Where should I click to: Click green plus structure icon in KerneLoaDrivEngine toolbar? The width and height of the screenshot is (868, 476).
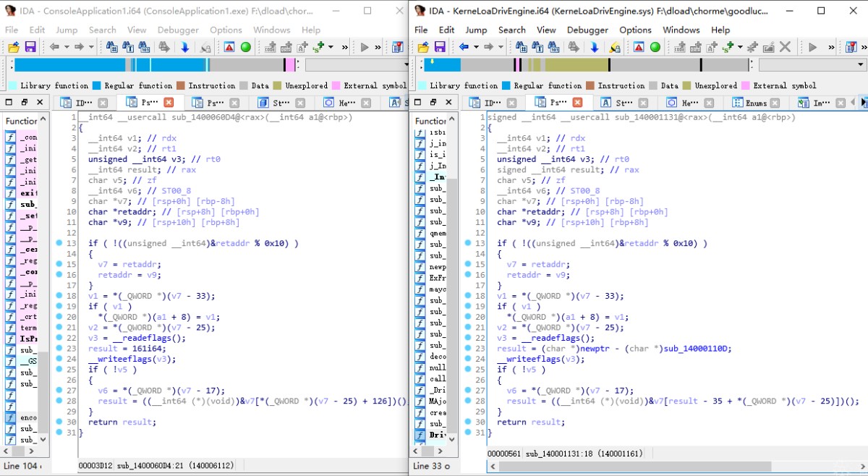(728, 47)
